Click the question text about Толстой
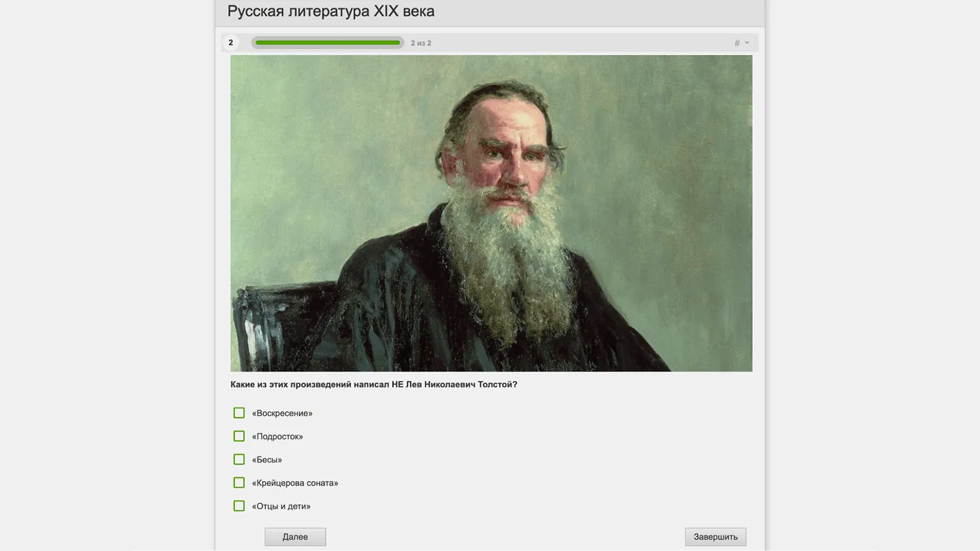 point(374,384)
